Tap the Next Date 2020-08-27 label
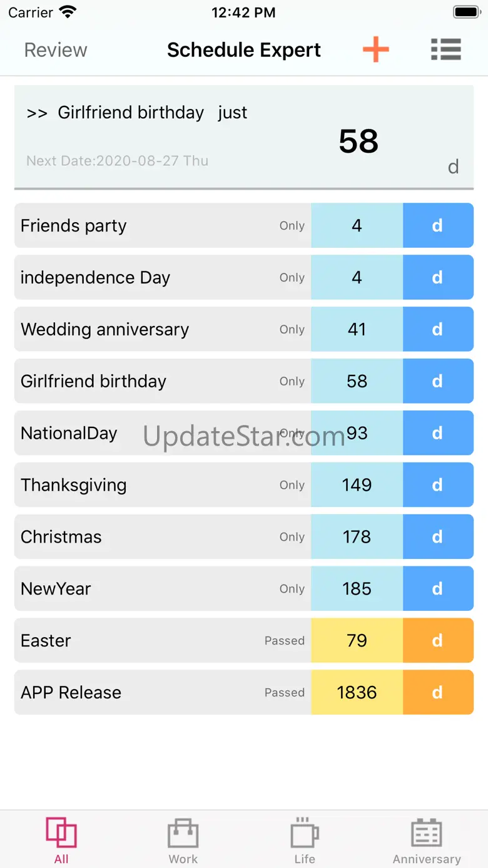 pos(117,161)
